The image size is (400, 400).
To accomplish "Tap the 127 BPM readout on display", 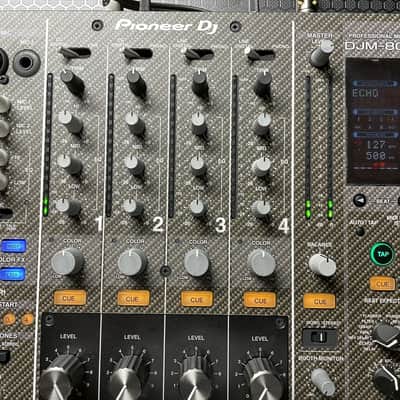I will 376,145.
